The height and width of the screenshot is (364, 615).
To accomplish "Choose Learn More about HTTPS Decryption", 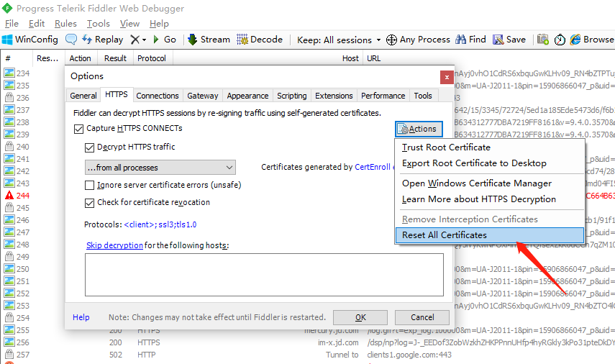I will pos(490,199).
